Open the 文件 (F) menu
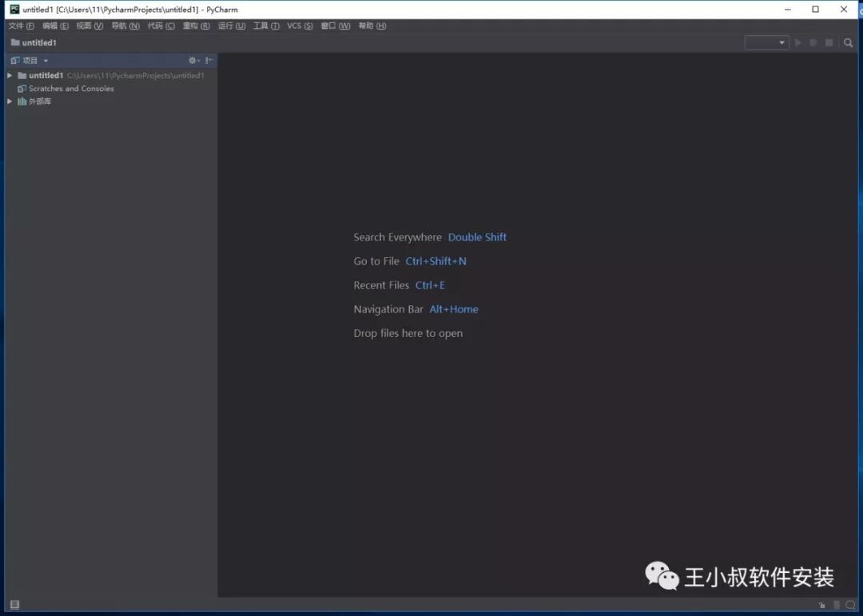This screenshot has width=863, height=616. 21,26
